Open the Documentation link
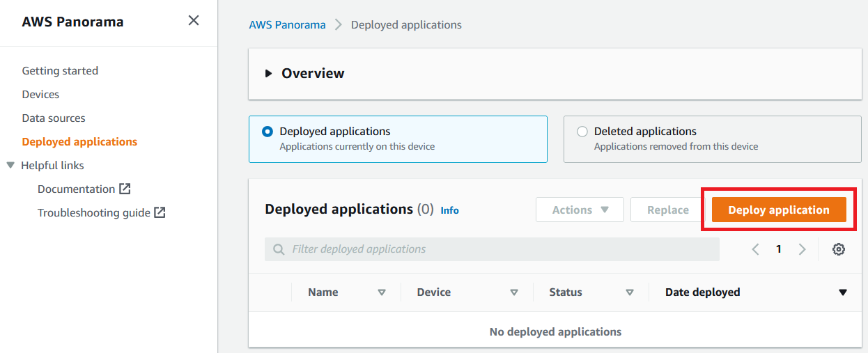The image size is (868, 353). pos(76,189)
